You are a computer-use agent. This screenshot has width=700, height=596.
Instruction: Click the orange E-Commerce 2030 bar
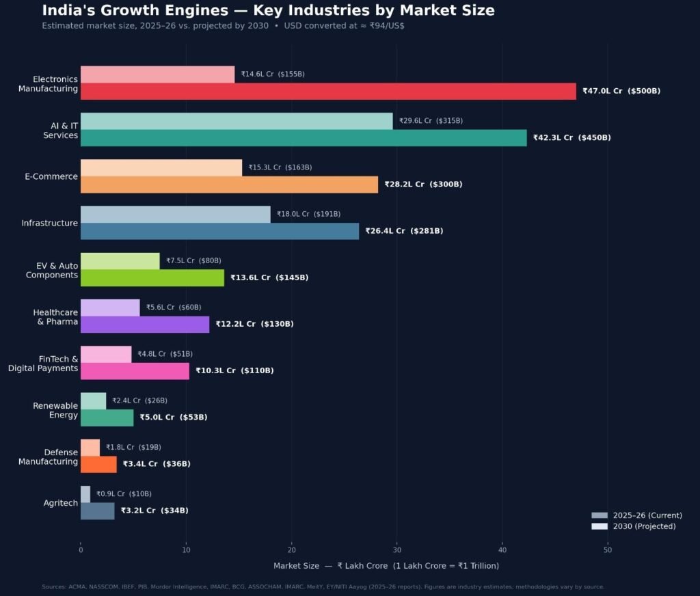coord(230,185)
